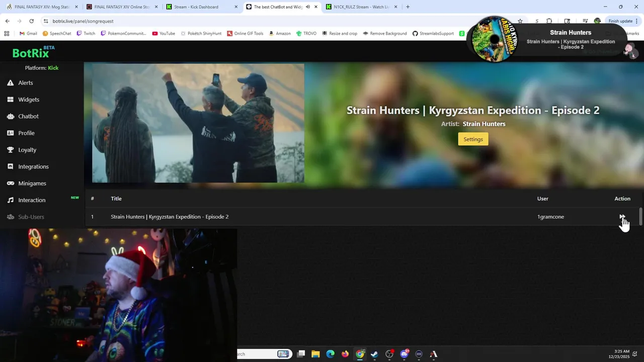This screenshot has width=644, height=362.
Task: Open PokemonCommunity bookmark
Action: click(x=123, y=34)
